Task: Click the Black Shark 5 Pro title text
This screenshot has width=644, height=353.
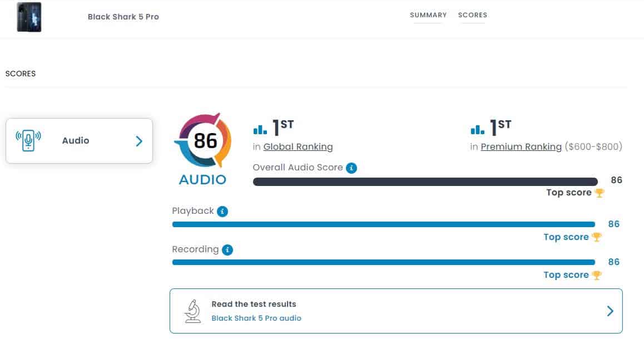Action: click(x=123, y=17)
